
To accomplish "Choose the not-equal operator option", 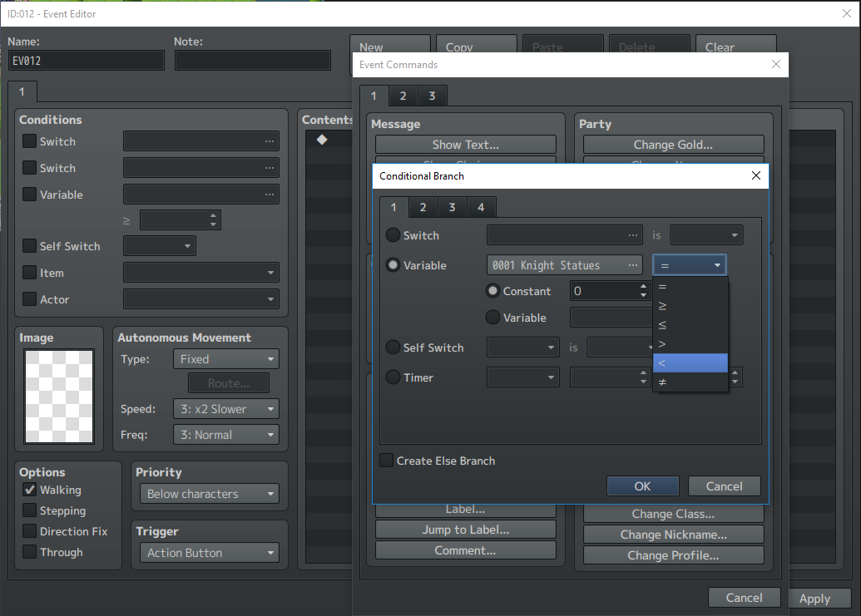I will tap(690, 382).
